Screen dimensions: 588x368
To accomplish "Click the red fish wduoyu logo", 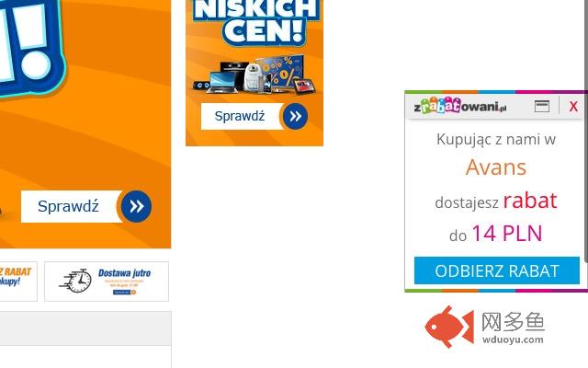I will pos(449,327).
